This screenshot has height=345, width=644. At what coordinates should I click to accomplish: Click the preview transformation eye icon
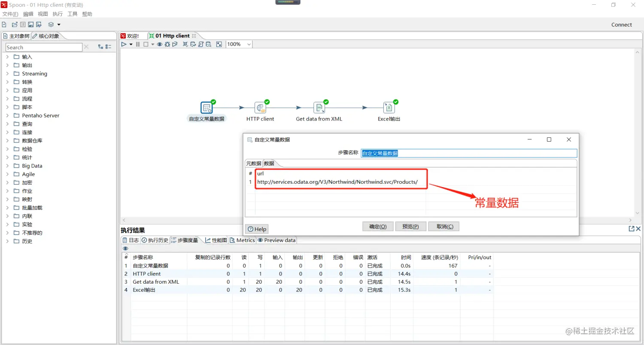(x=160, y=44)
